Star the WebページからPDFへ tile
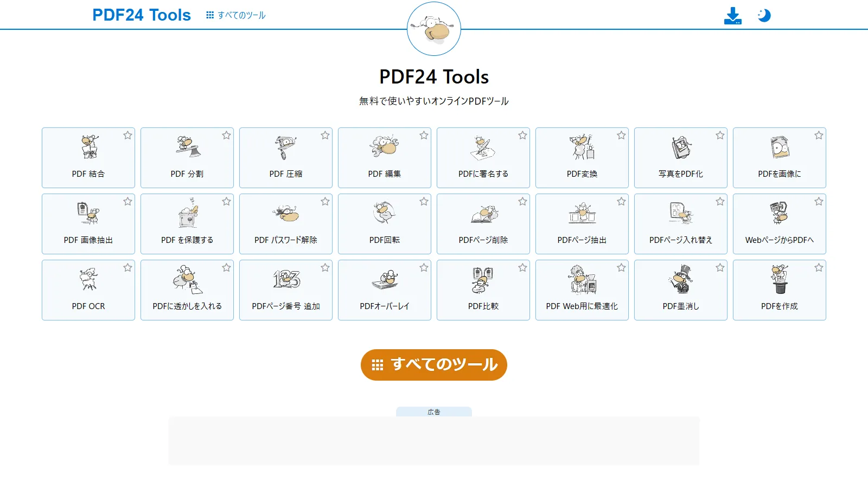This screenshot has width=868, height=488. 819,202
